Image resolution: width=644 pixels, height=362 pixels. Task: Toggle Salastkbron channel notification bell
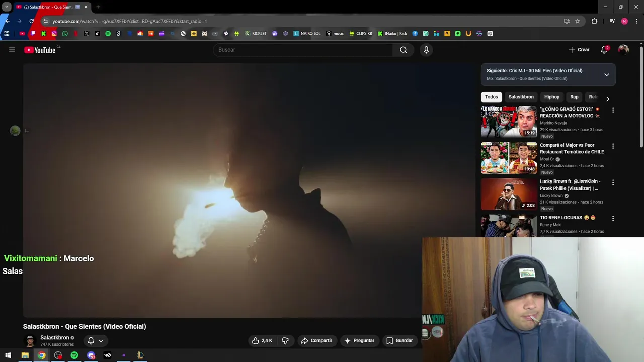pos(91,341)
